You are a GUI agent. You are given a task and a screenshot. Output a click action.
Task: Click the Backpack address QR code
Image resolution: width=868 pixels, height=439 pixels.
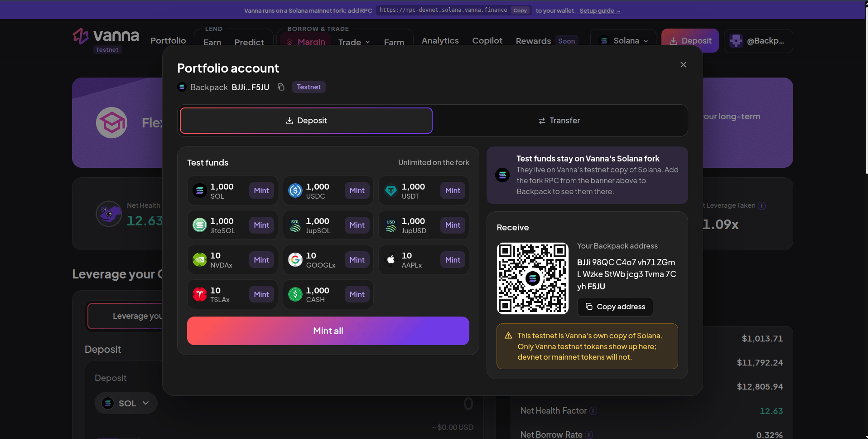pyautogui.click(x=533, y=278)
